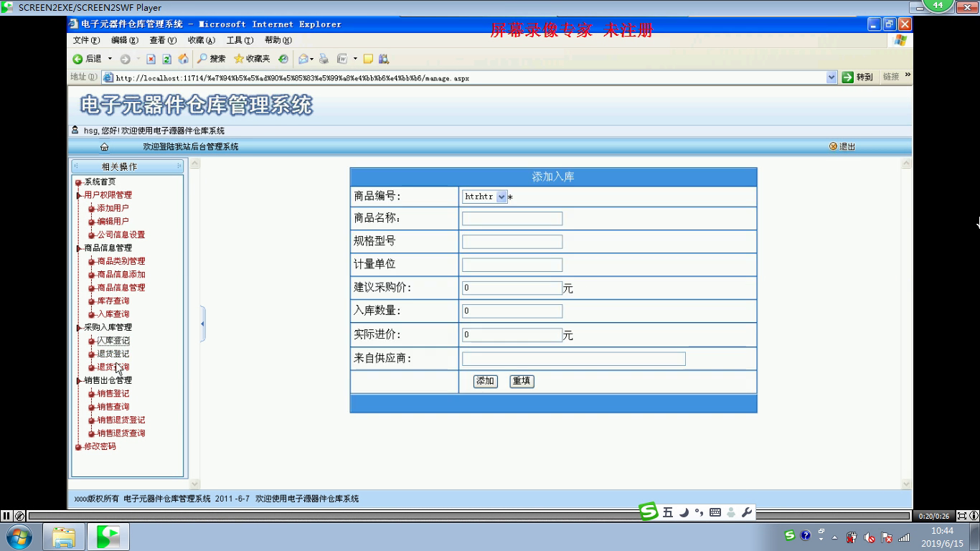980x551 pixels.
Task: Click the 来自供应商 input field
Action: point(574,359)
